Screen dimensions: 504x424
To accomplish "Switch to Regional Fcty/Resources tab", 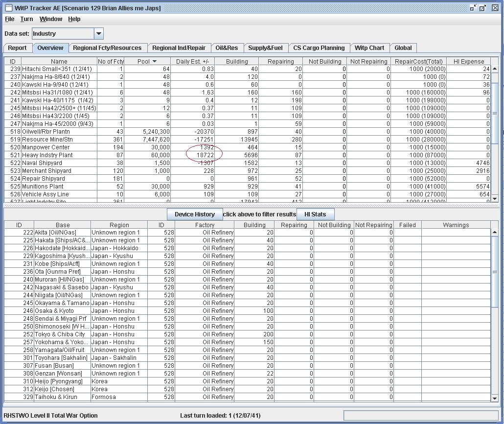I will click(x=107, y=48).
